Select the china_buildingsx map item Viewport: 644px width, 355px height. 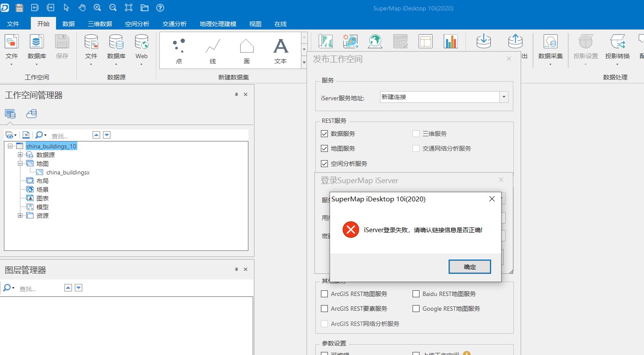click(68, 172)
